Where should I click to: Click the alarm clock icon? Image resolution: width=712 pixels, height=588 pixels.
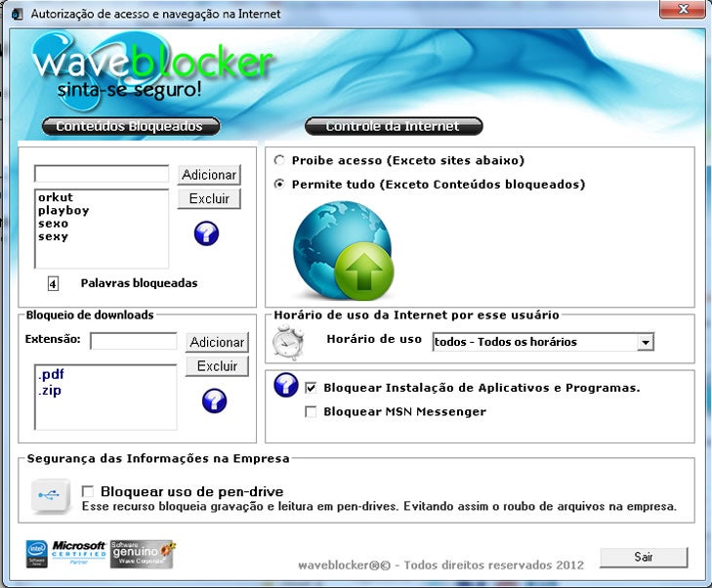click(288, 343)
